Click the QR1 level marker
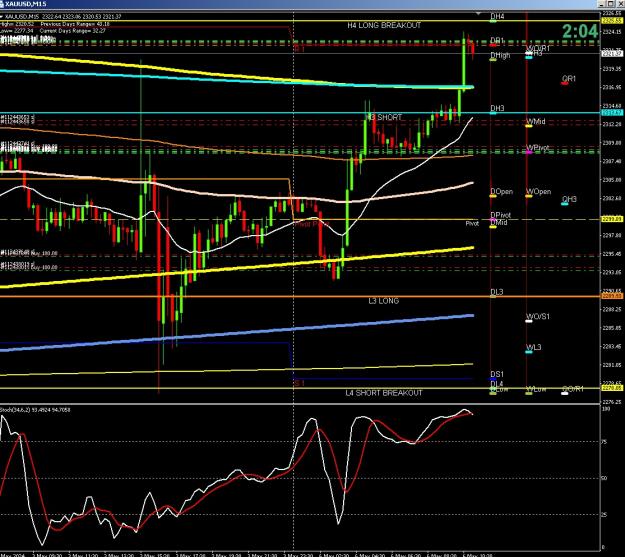Screen dimensions: 625x557 click(569, 79)
